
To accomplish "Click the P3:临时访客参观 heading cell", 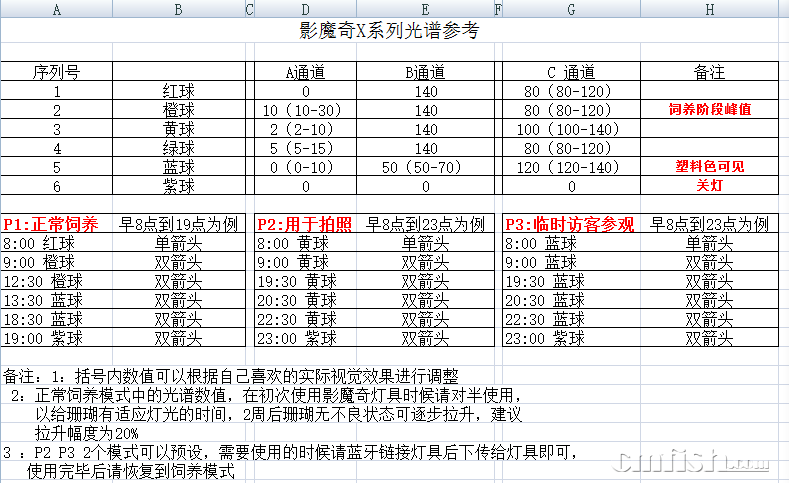I will coord(570,225).
